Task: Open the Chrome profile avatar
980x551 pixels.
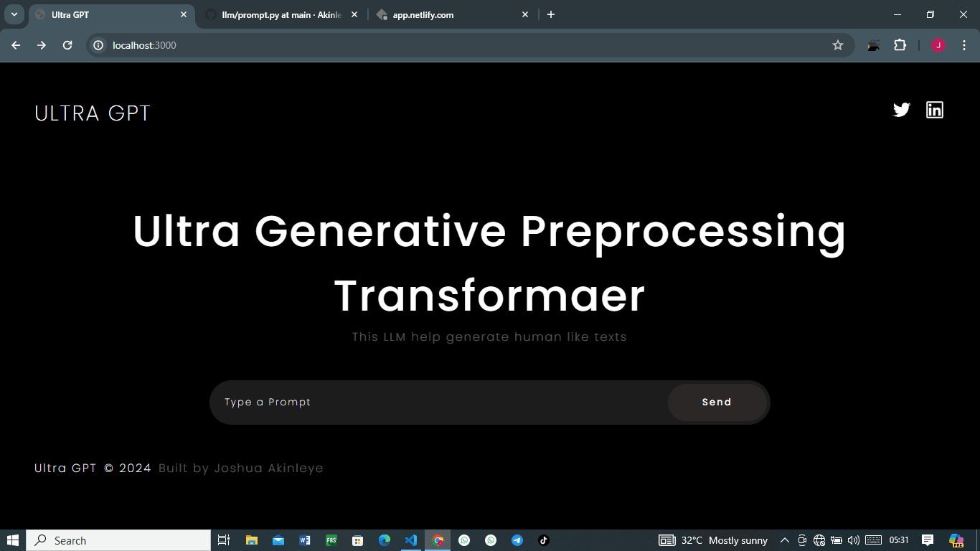Action: coord(938,45)
